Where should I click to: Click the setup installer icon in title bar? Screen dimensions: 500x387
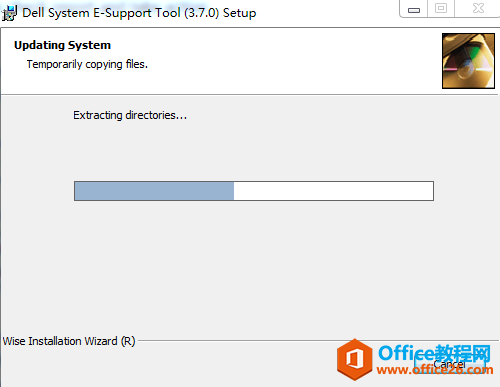pyautogui.click(x=9, y=13)
